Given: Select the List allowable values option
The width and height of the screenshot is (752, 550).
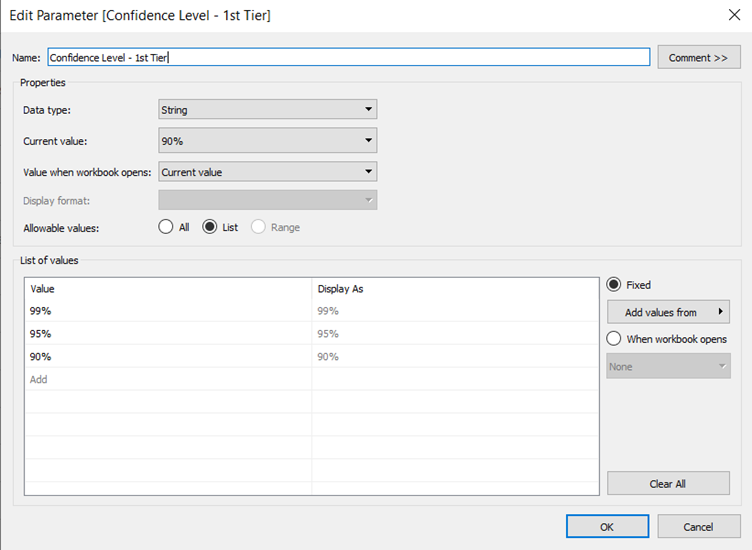Looking at the screenshot, I should point(210,227).
